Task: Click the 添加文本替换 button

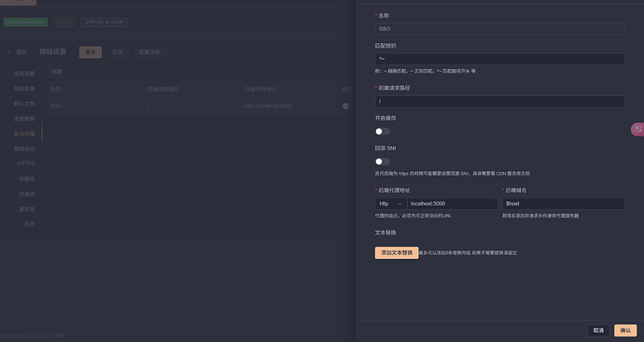Action: [397, 253]
